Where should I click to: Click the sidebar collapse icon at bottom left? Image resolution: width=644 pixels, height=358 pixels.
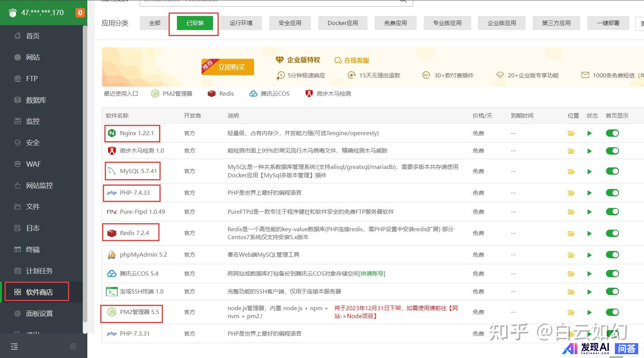[14, 346]
